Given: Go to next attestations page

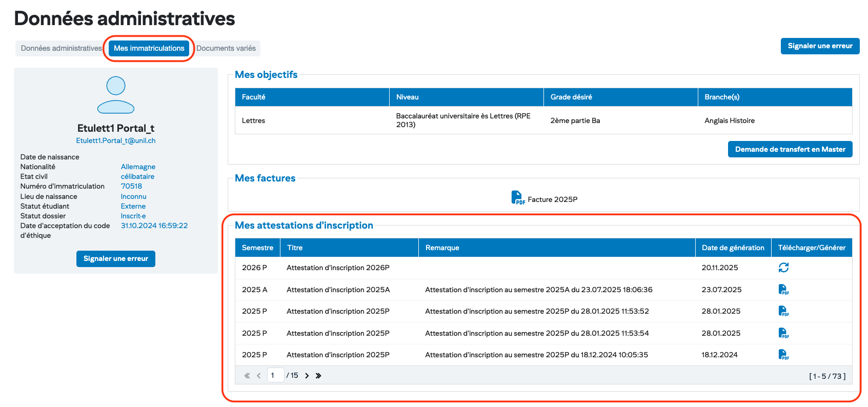Looking at the screenshot, I should pyautogui.click(x=307, y=376).
